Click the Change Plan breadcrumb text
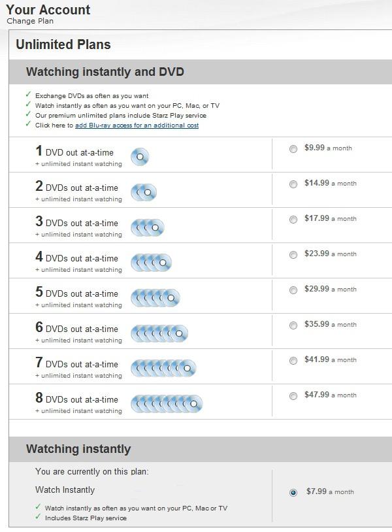The image size is (392, 532). coord(30,21)
